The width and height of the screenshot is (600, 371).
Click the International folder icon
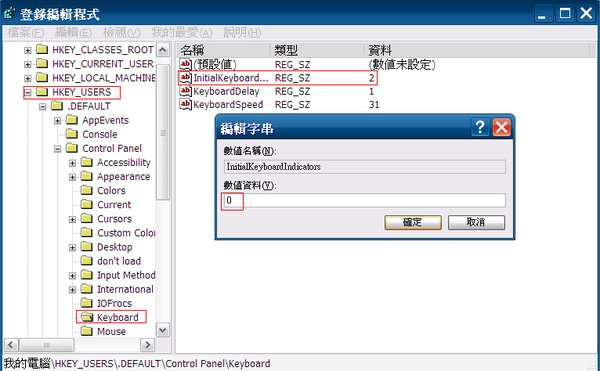coord(86,289)
